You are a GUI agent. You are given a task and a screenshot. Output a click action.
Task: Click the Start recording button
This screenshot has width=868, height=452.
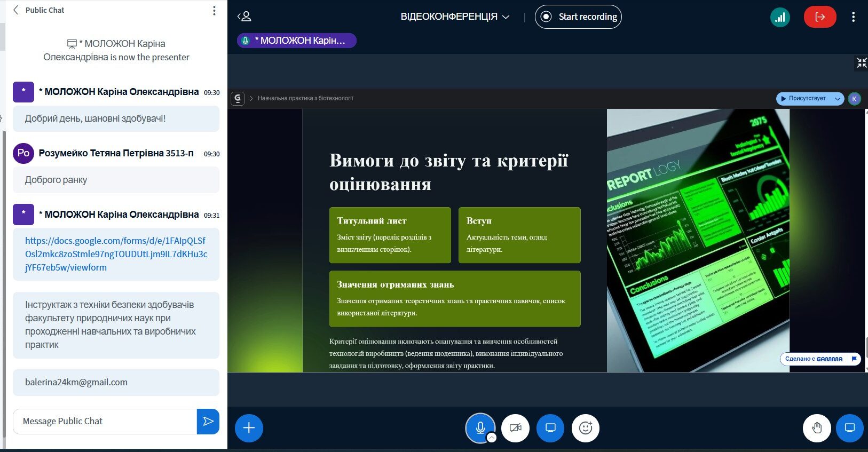pos(578,17)
